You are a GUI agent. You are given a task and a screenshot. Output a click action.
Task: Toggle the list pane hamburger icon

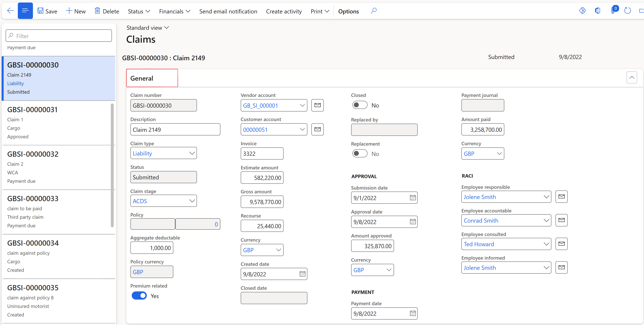(25, 11)
